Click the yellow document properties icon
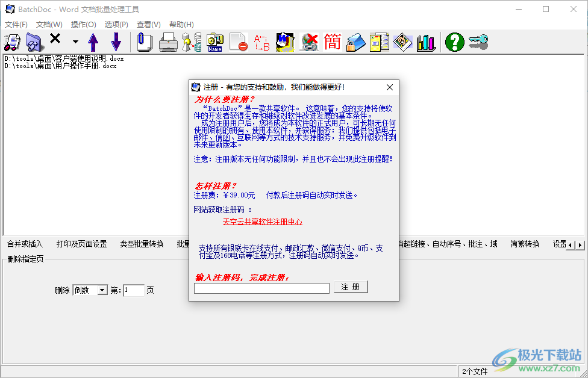Screen dimensions: 588x378 click(x=379, y=42)
